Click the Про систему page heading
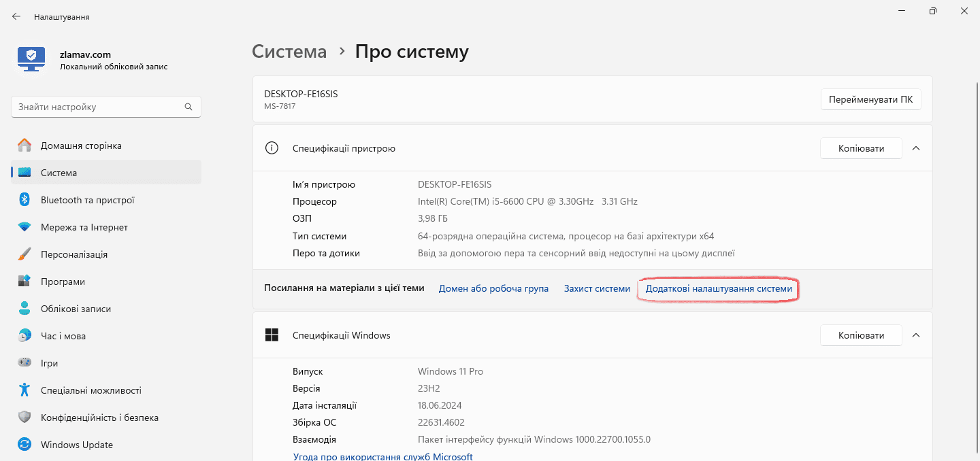 tap(412, 51)
